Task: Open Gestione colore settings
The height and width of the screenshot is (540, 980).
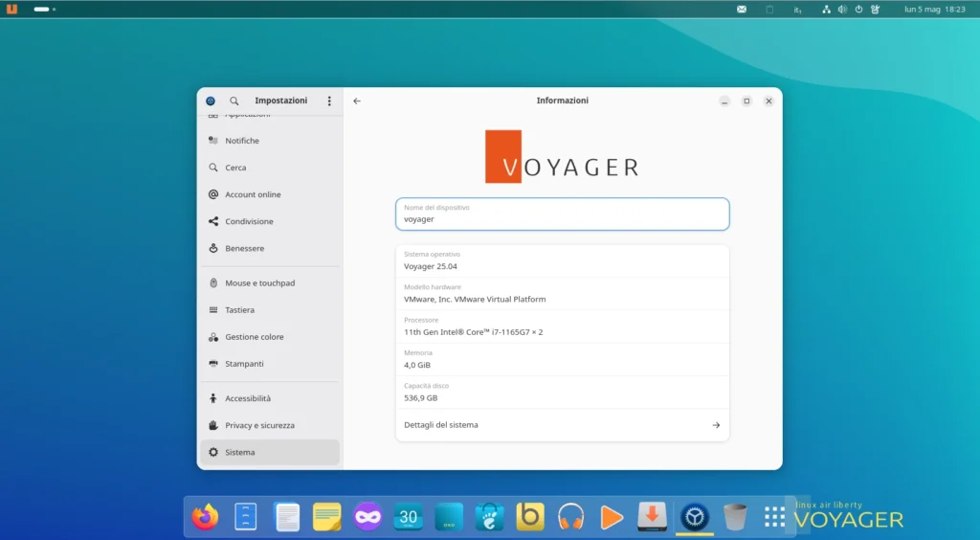Action: pyautogui.click(x=270, y=337)
